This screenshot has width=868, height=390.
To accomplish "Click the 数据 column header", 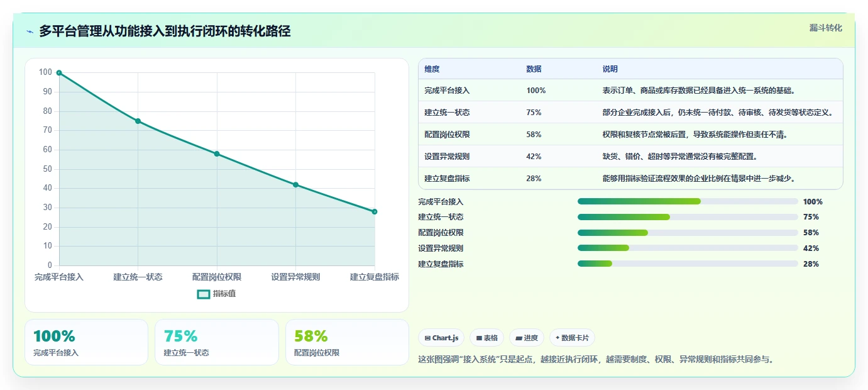I will pos(534,69).
